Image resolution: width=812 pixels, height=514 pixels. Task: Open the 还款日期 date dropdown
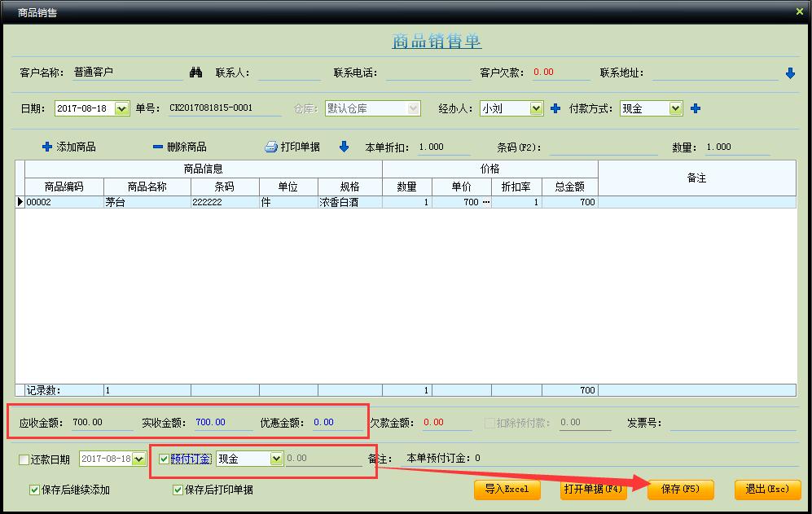click(138, 459)
